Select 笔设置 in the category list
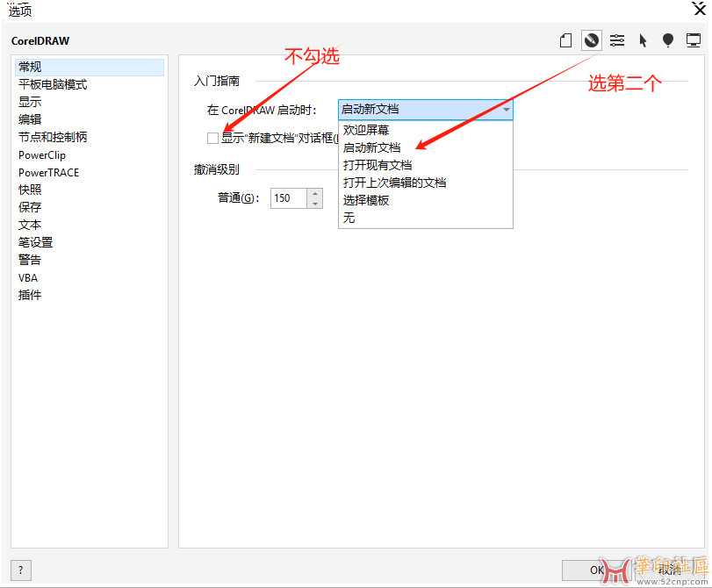 pos(89,242)
